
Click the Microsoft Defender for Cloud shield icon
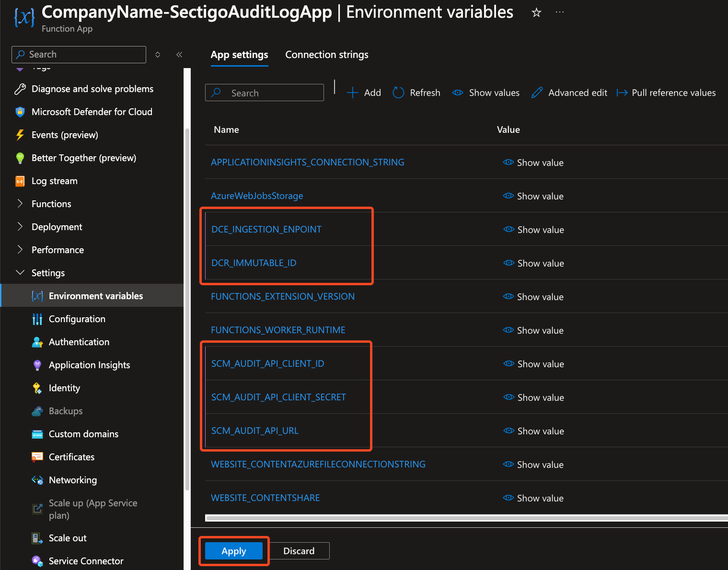pyautogui.click(x=20, y=112)
